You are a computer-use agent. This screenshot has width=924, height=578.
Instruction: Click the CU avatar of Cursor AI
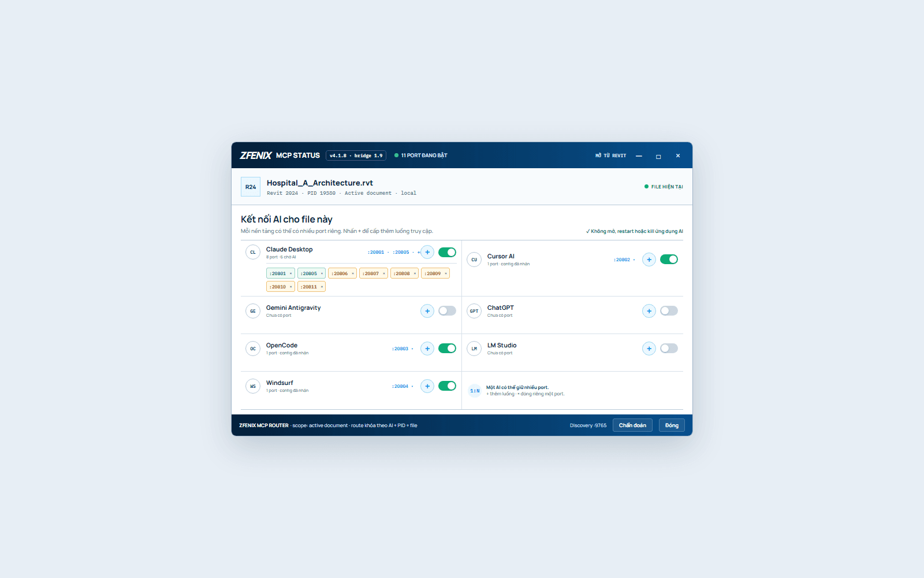click(x=474, y=260)
